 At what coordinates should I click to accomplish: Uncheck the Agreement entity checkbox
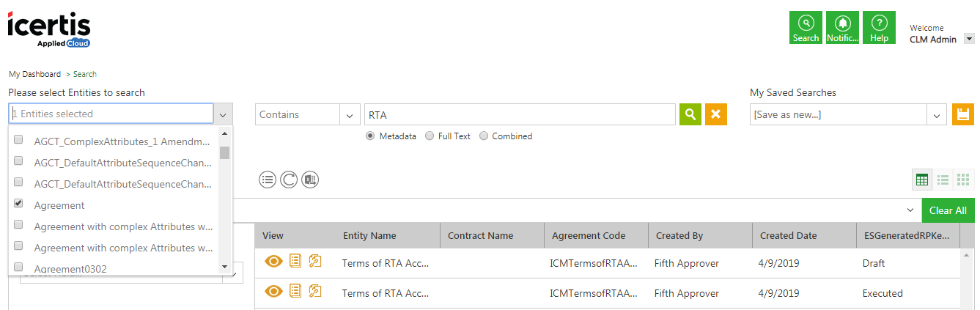[x=18, y=204]
